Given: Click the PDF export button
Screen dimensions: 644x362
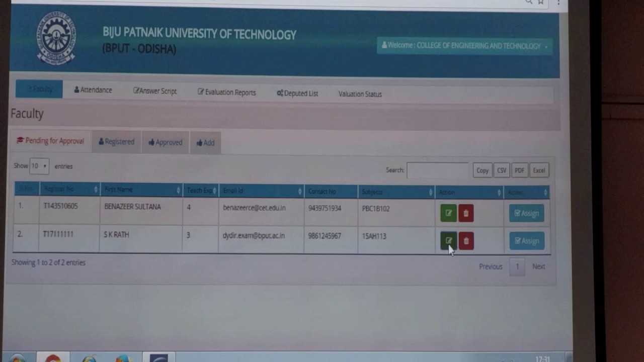Looking at the screenshot, I should (519, 170).
